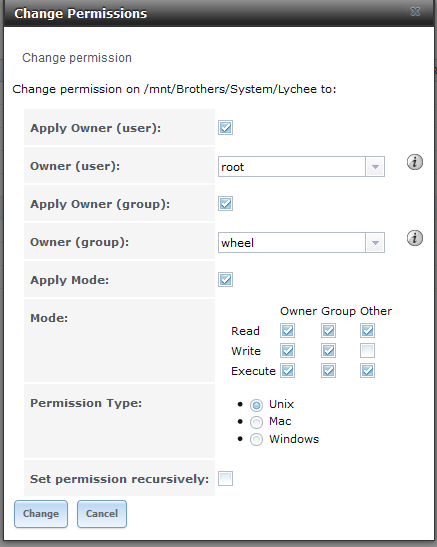437x547 pixels.
Task: Enable Write permission for Other
Action: (x=367, y=351)
